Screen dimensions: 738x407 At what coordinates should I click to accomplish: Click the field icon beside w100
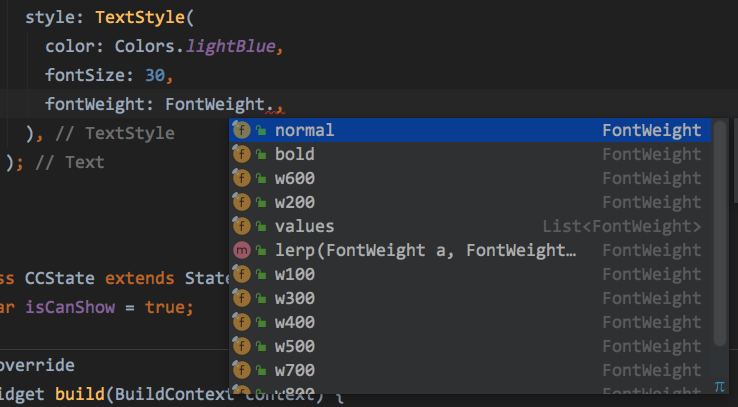tap(241, 275)
